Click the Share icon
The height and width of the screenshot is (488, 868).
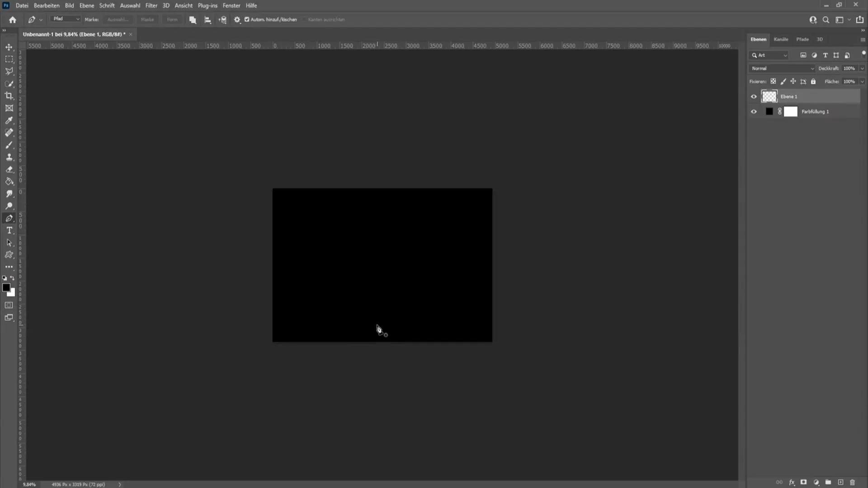click(860, 20)
